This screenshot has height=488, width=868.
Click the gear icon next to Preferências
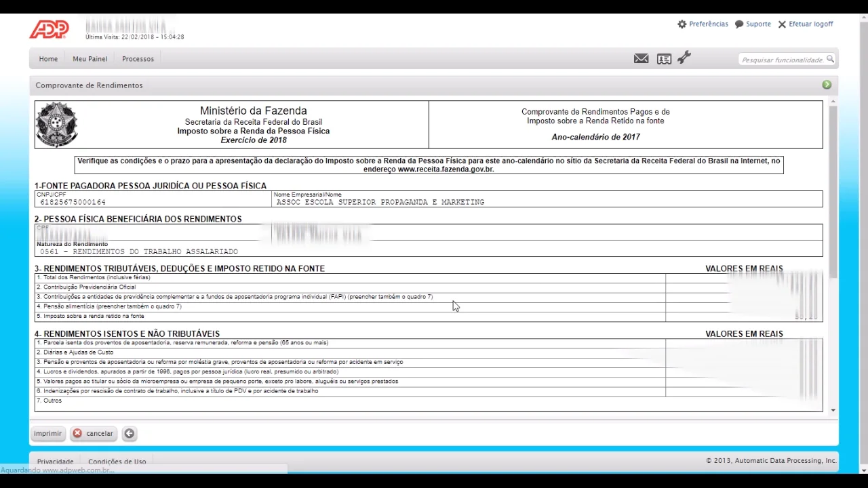pos(682,24)
